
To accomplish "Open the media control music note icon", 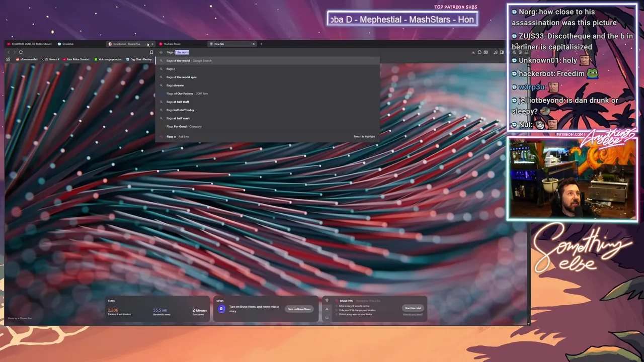I will click(496, 52).
